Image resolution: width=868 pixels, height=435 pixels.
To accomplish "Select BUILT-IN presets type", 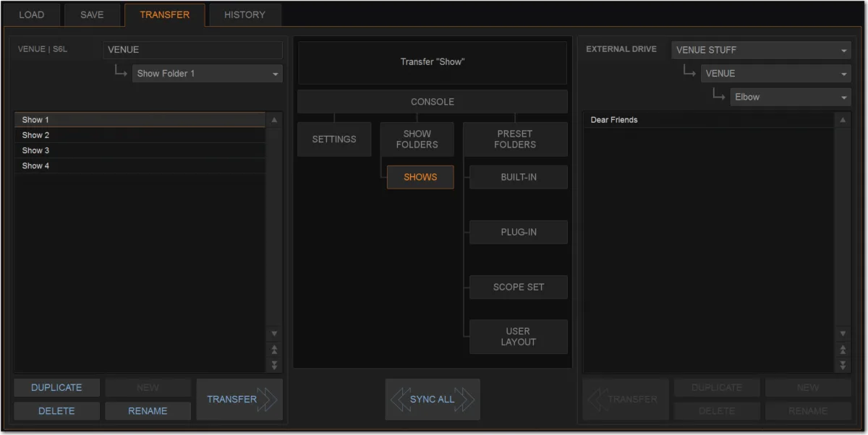I will click(519, 177).
